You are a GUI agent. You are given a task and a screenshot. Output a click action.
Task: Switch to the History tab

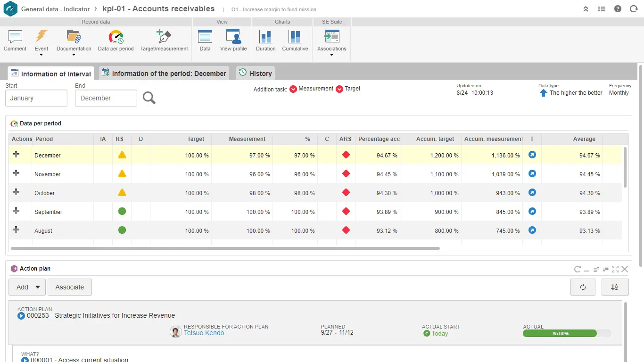(x=255, y=73)
